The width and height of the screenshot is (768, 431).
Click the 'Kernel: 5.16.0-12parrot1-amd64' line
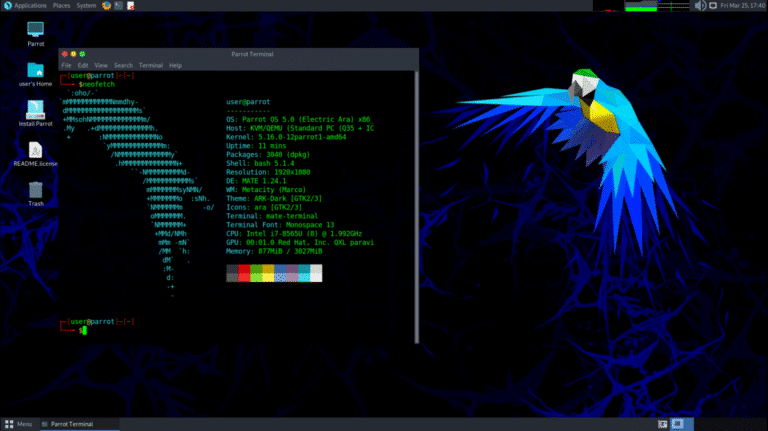point(286,137)
